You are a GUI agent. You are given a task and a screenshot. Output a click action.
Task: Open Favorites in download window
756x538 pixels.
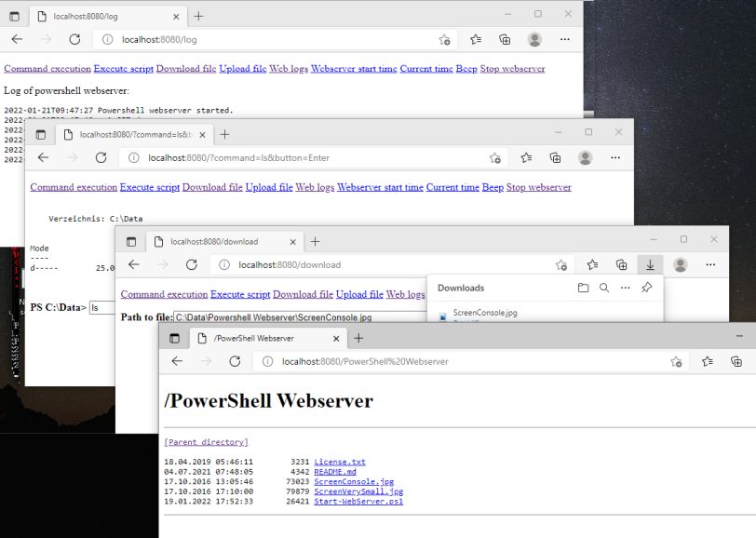click(592, 264)
